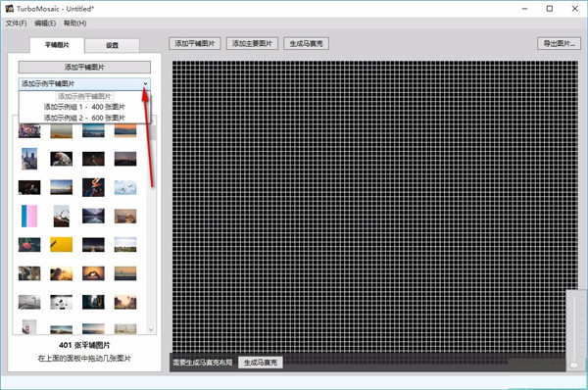Select the yellow background thumbnail
The height and width of the screenshot is (390, 588).
(62, 245)
